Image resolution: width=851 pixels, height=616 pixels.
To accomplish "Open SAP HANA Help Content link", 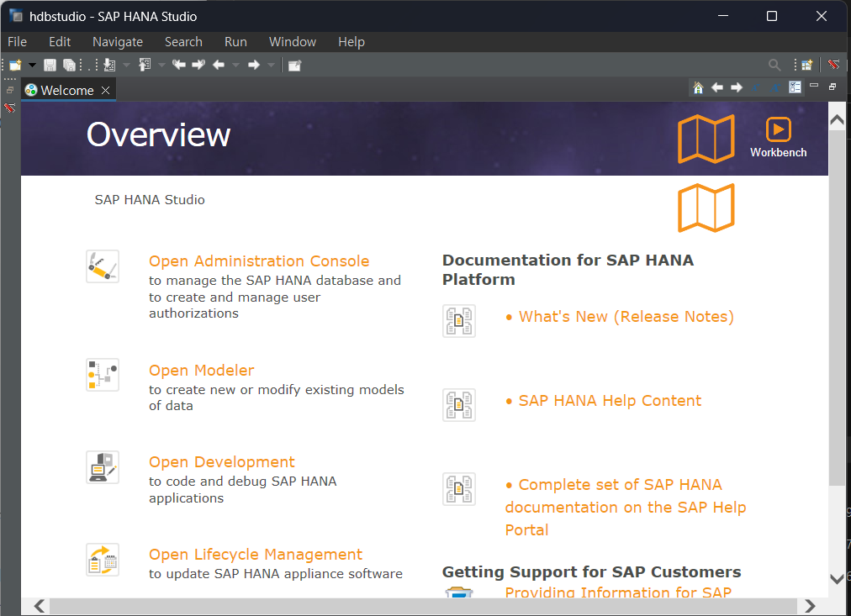I will point(610,400).
